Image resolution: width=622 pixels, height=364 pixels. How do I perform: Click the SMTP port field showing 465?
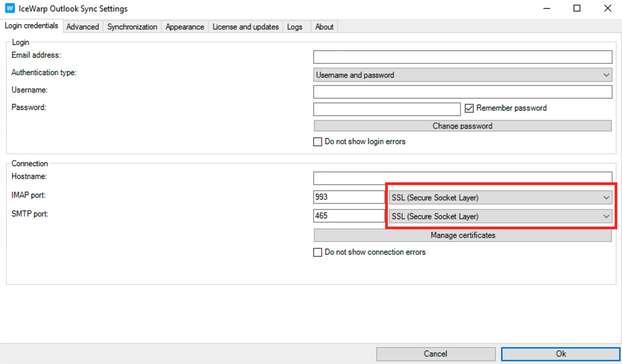coord(349,216)
